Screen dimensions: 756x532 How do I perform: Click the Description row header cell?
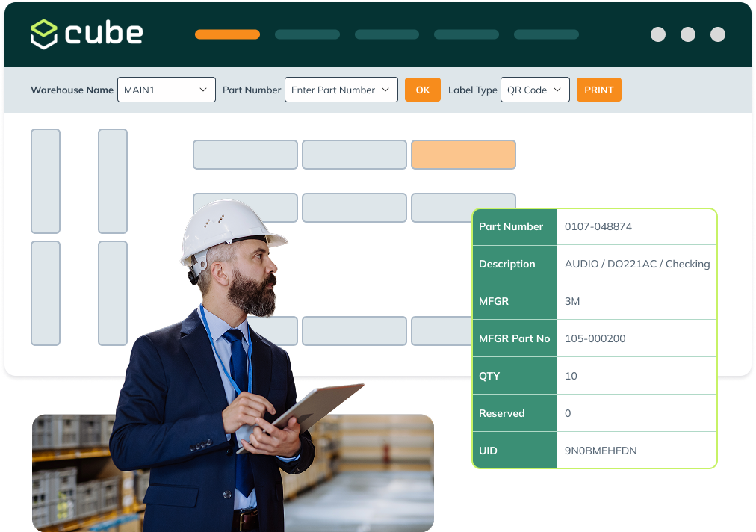click(514, 264)
